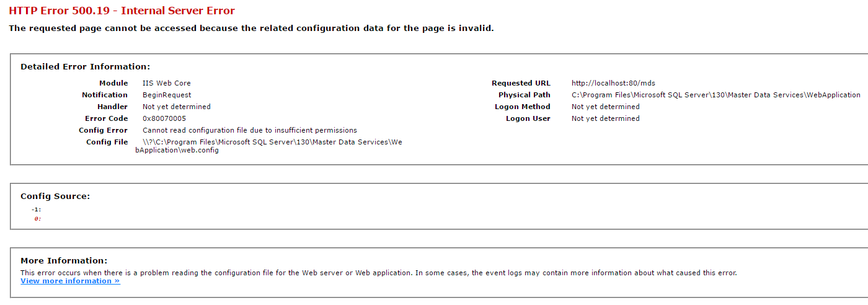This screenshot has width=868, height=305.
Task: Click the Config File label
Action: pyautogui.click(x=107, y=142)
